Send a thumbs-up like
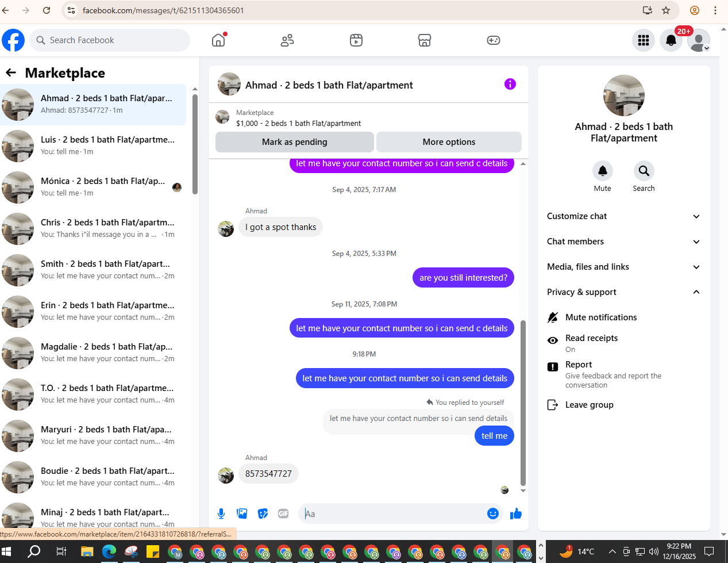Image resolution: width=728 pixels, height=563 pixels. (516, 514)
